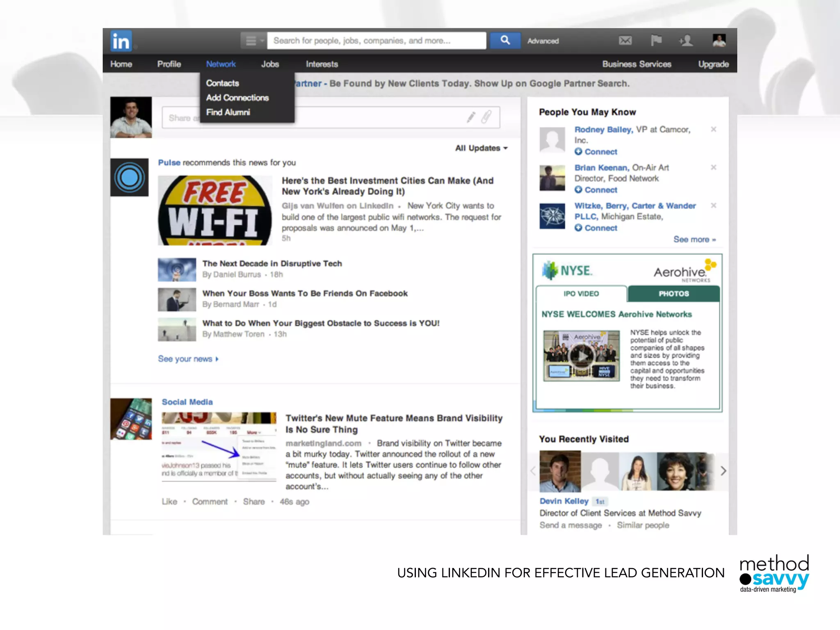
Task: Click the Twitter mute article thumbnail
Action: coord(219,446)
